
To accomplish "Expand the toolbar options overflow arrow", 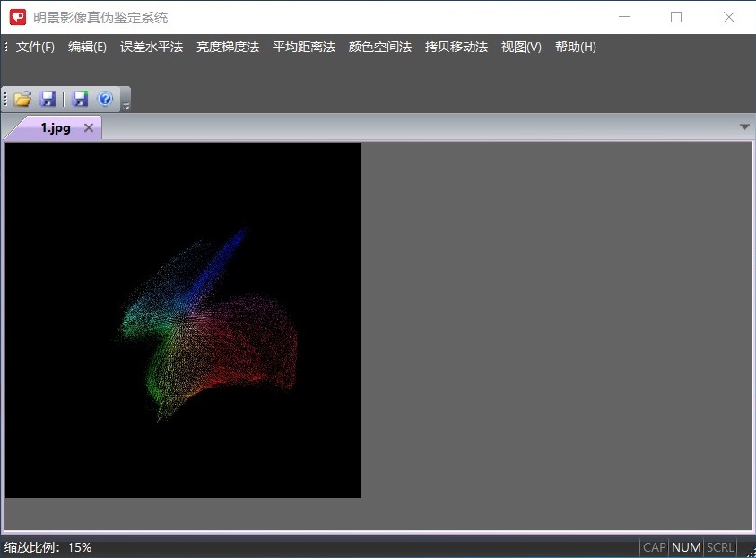I will tap(126, 106).
